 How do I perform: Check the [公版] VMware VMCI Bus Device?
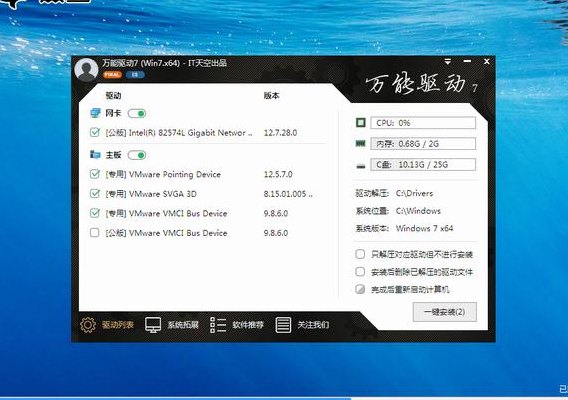[94, 233]
